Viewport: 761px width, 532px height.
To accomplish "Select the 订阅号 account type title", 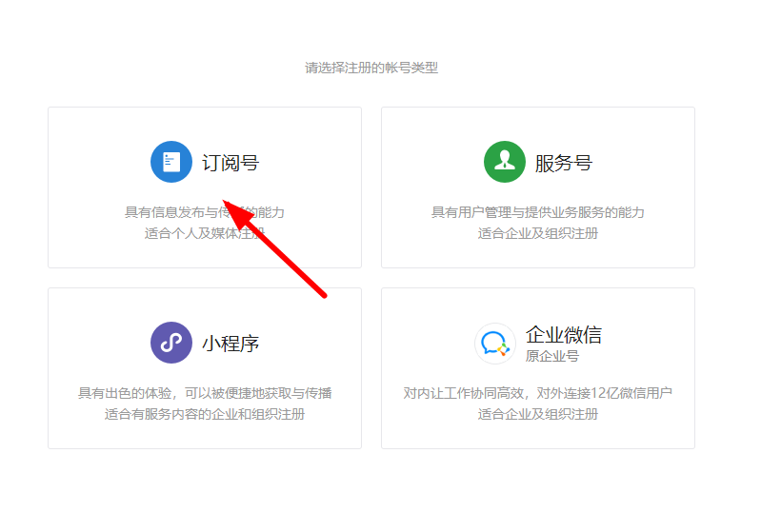I will [230, 163].
